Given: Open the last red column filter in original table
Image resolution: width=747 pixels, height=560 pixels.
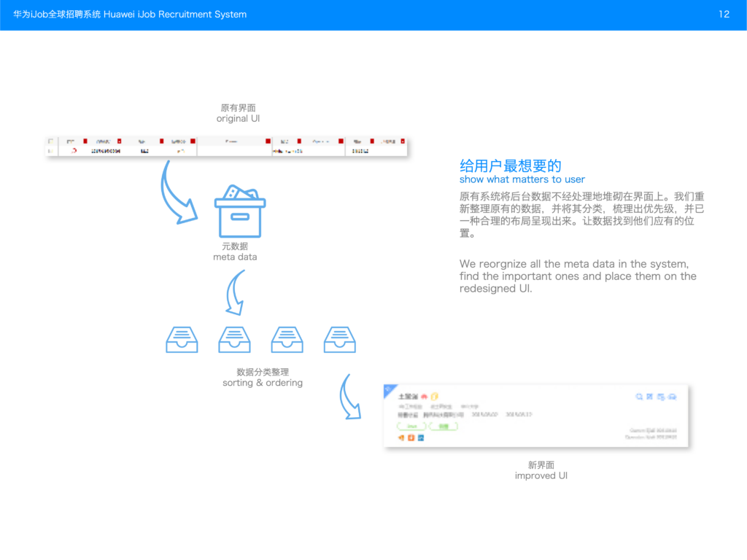Looking at the screenshot, I should [402, 141].
